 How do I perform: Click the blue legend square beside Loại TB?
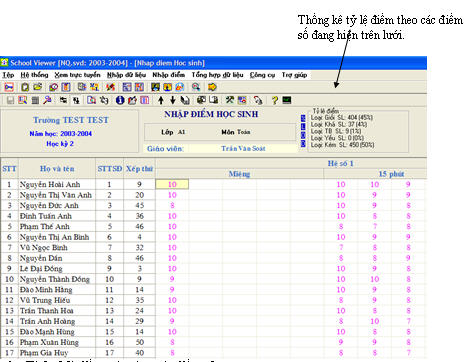point(303,135)
